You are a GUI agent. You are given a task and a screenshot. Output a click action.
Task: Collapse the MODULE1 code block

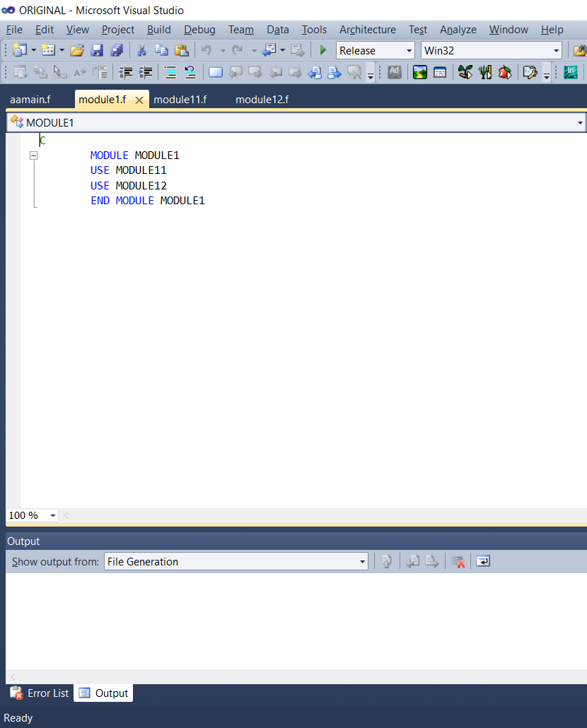[33, 155]
